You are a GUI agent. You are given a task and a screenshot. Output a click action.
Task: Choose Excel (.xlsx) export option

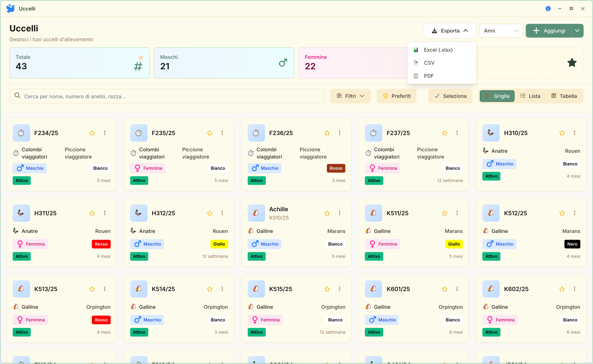[442, 50]
